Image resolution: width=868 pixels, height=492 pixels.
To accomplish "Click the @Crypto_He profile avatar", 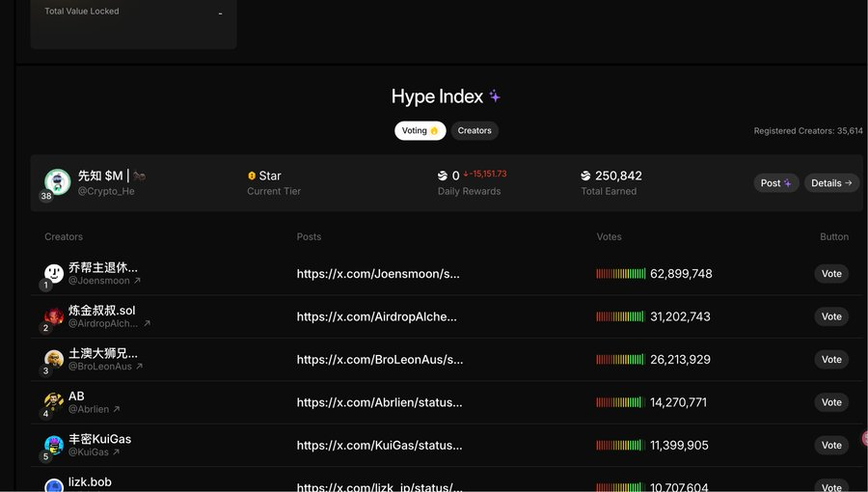I will (x=58, y=182).
